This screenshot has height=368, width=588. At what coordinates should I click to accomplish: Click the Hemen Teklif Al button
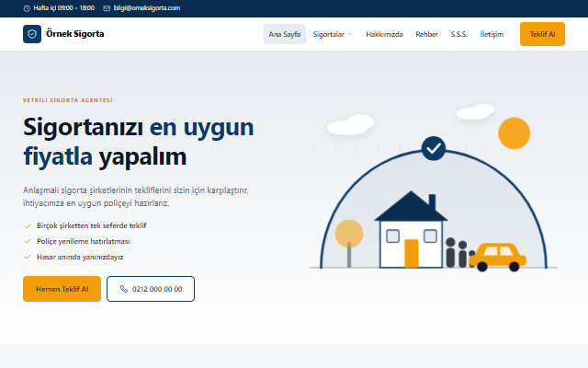(x=62, y=289)
